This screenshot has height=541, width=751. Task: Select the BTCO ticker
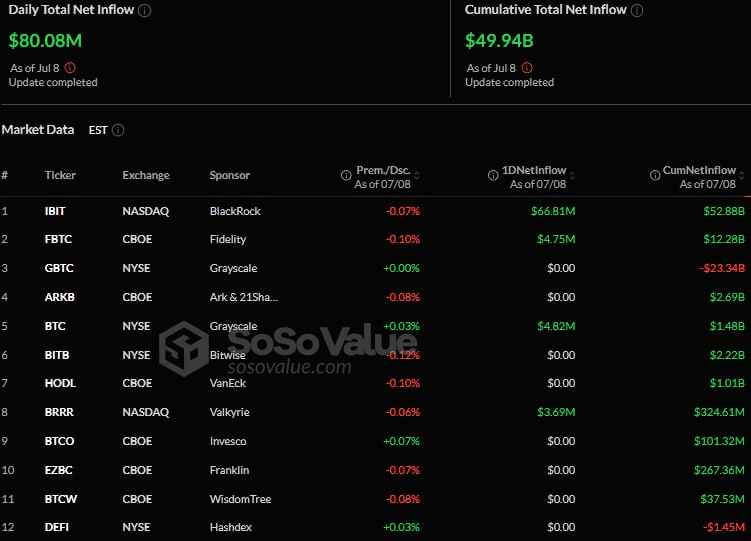point(59,441)
